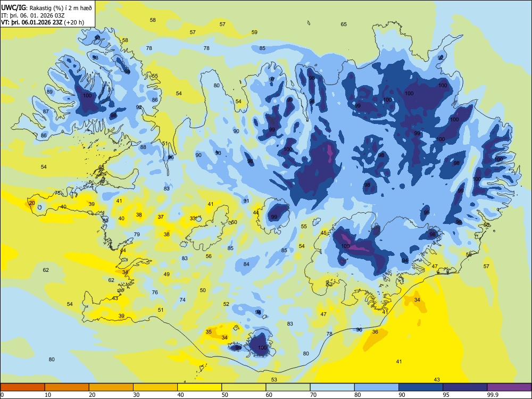Click the map humidity value 65
Viewport: 532px width, 399px height.
[344, 24]
